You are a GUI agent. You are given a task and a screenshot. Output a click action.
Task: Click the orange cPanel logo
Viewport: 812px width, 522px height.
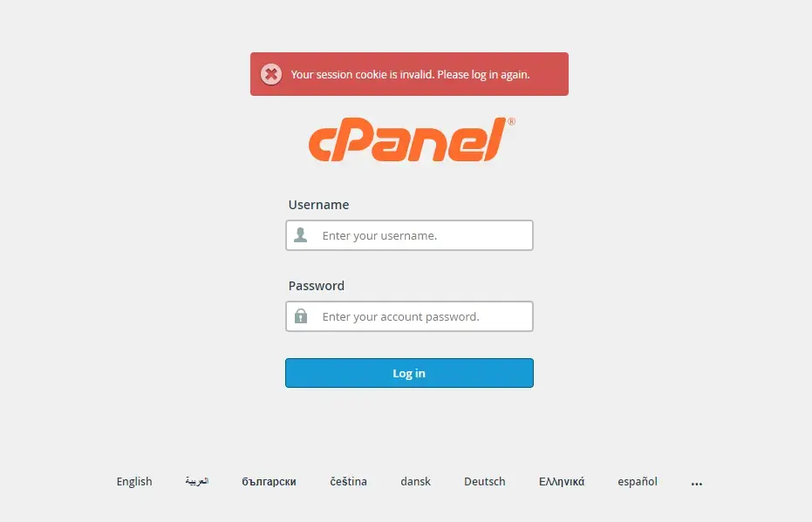pyautogui.click(x=406, y=139)
